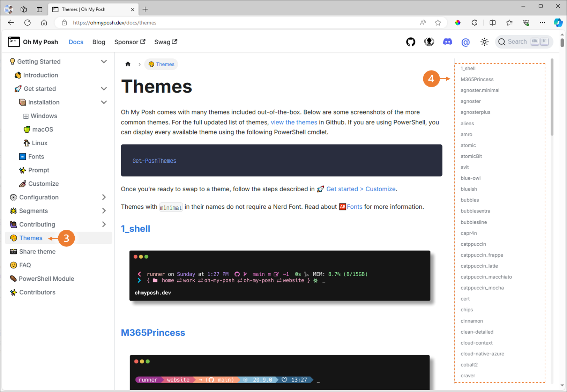This screenshot has width=567, height=392.
Task: Open the Docs nav item
Action: pos(76,42)
